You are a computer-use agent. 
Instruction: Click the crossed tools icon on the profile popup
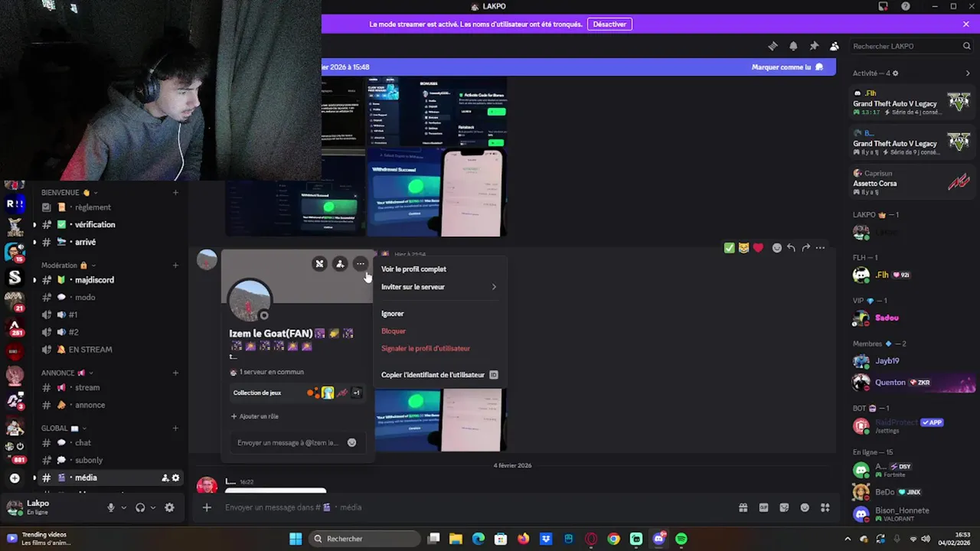pos(319,264)
